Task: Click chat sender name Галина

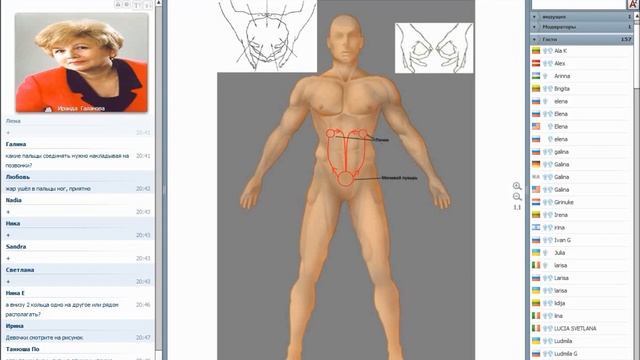Action: tap(16, 144)
